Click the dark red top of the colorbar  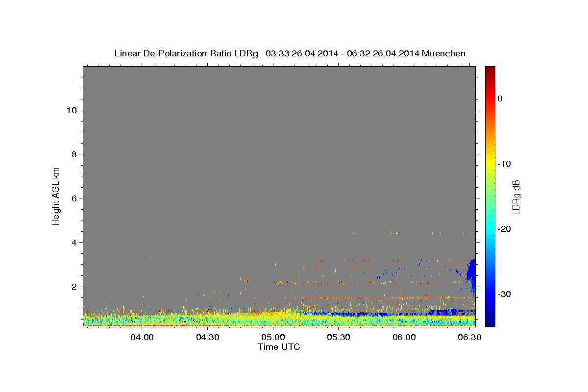coord(490,70)
